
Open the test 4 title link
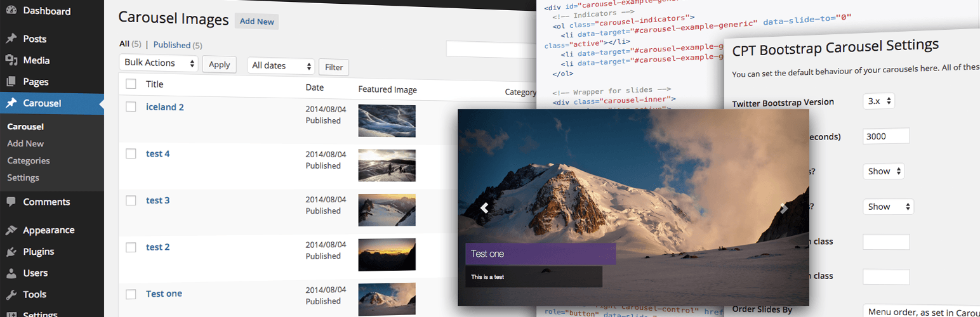[x=158, y=153]
